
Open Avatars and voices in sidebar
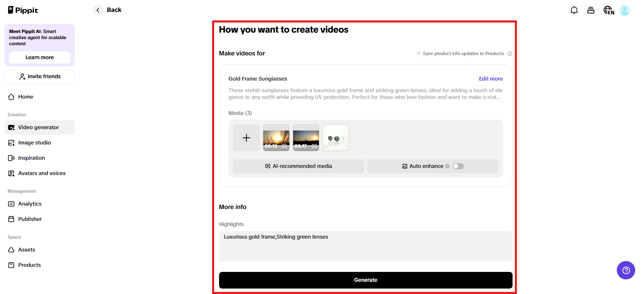pos(39,173)
